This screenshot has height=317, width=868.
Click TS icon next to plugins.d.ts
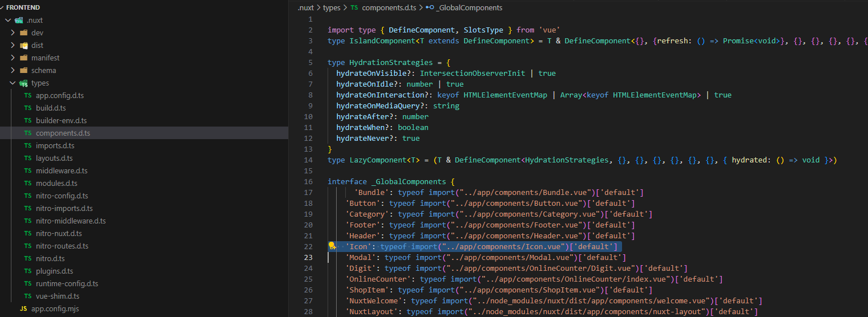[x=27, y=271]
